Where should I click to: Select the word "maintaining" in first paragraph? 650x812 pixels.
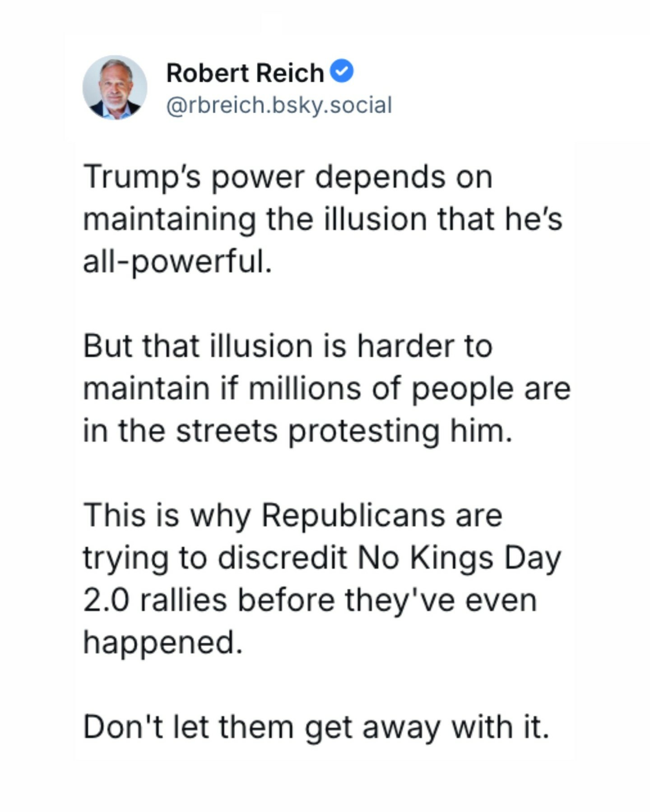coord(169,220)
